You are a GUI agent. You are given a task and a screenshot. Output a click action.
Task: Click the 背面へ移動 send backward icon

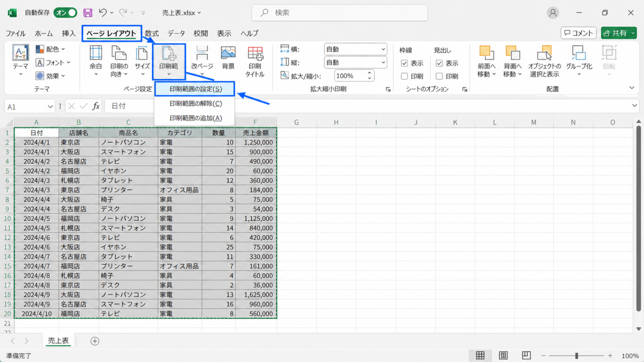point(512,53)
